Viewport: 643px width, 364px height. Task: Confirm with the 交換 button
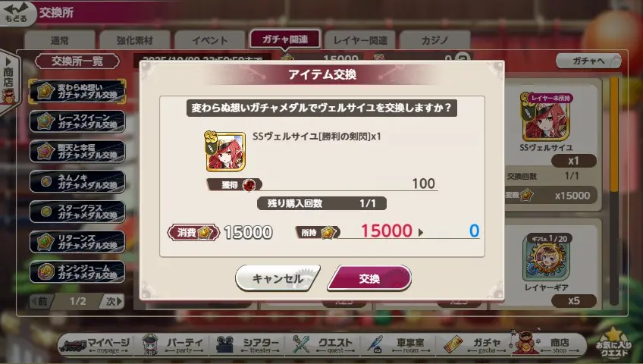(x=369, y=278)
